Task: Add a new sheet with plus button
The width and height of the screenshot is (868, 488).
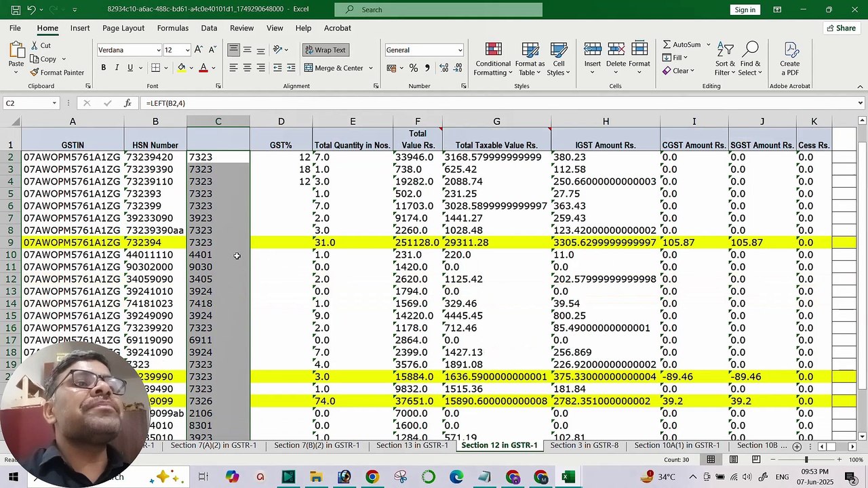Action: click(797, 446)
